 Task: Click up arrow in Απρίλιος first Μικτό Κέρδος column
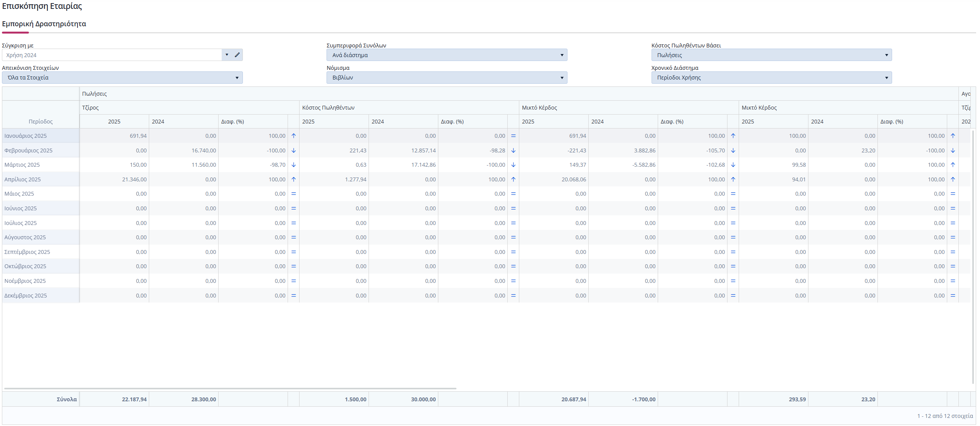tap(733, 179)
